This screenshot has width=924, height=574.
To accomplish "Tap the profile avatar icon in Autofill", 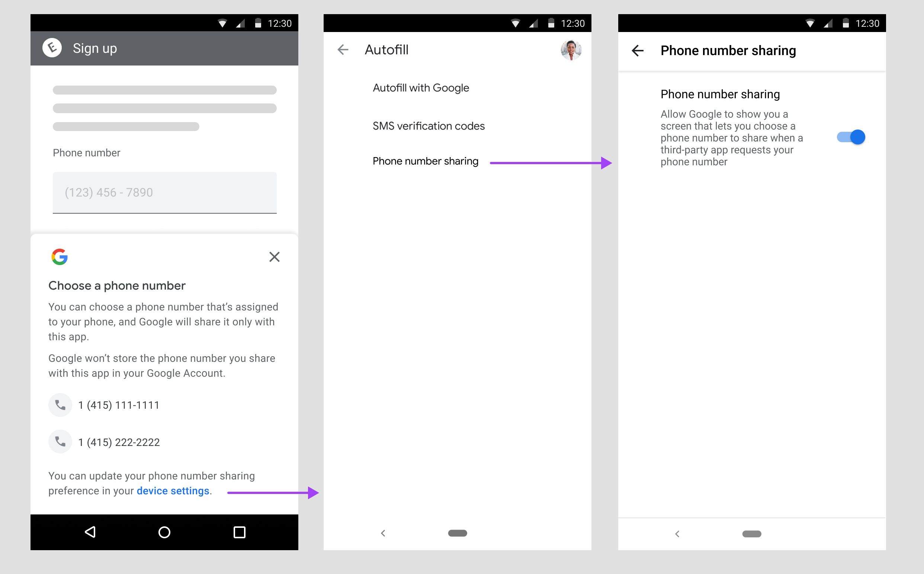I will point(571,50).
